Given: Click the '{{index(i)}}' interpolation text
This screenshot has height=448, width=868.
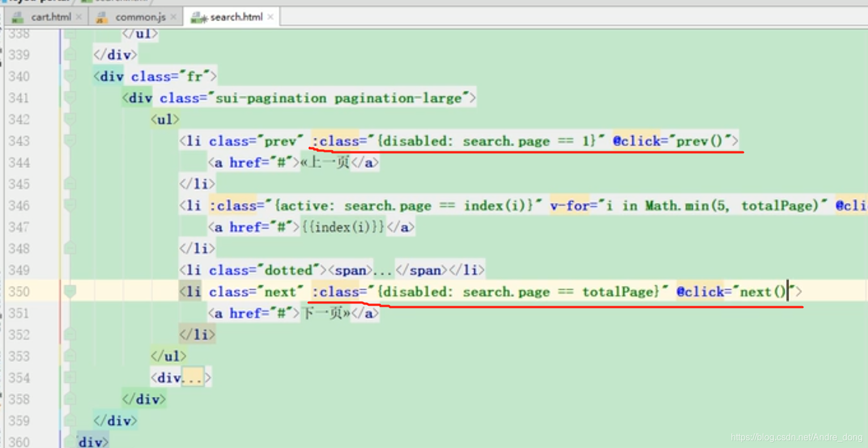Looking at the screenshot, I should [x=343, y=227].
